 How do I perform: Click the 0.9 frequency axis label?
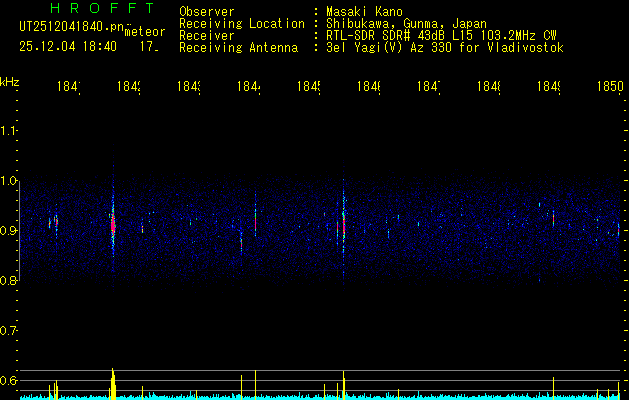point(8,231)
